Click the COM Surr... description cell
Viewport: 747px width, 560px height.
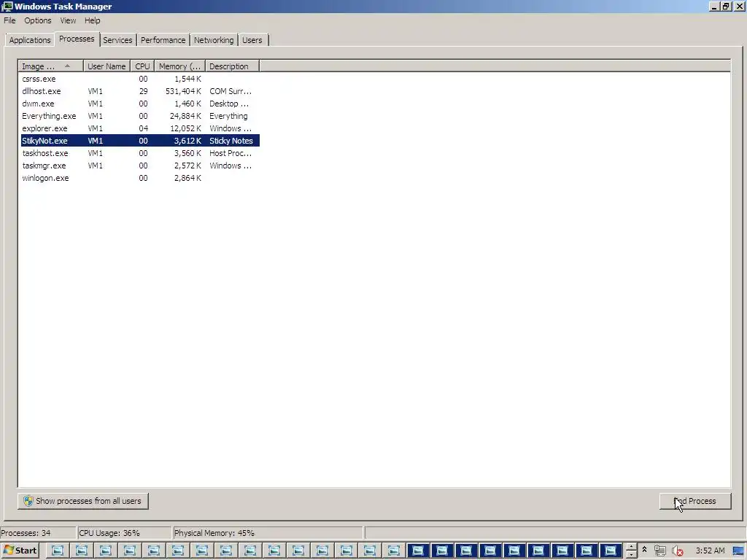[231, 91]
